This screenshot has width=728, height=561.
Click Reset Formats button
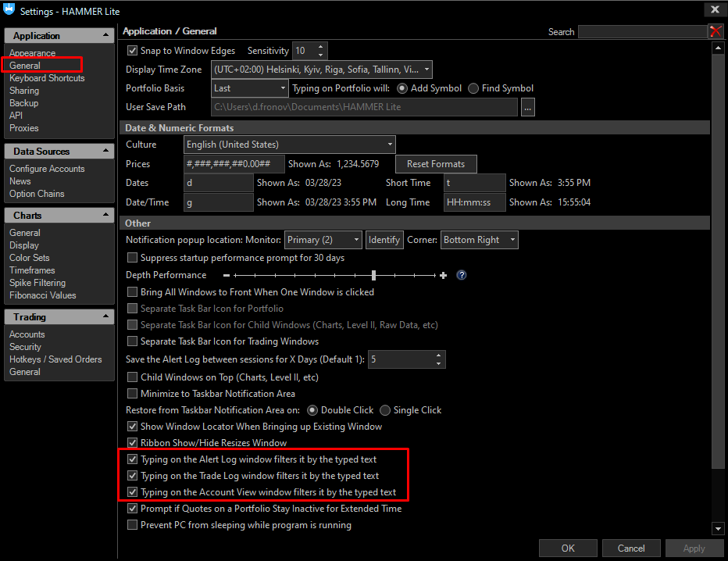click(x=436, y=164)
